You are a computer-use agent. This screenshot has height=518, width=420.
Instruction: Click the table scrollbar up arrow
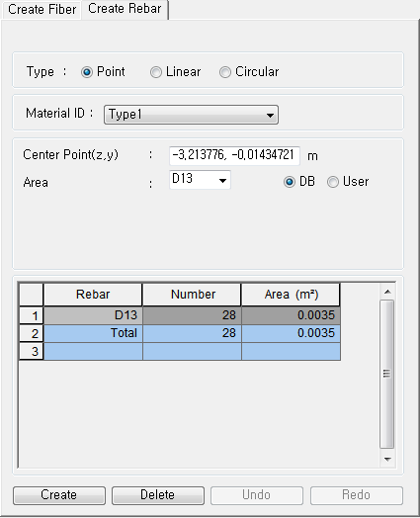click(x=387, y=292)
